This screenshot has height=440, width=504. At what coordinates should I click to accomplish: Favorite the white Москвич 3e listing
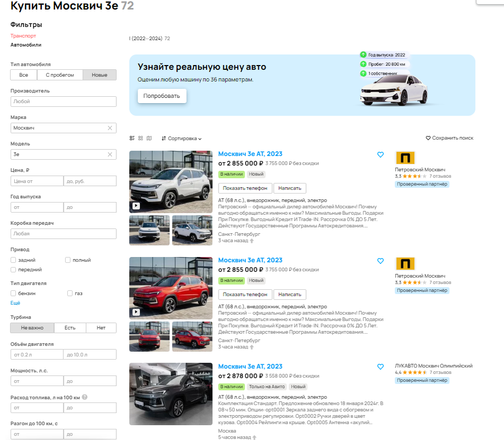point(380,154)
